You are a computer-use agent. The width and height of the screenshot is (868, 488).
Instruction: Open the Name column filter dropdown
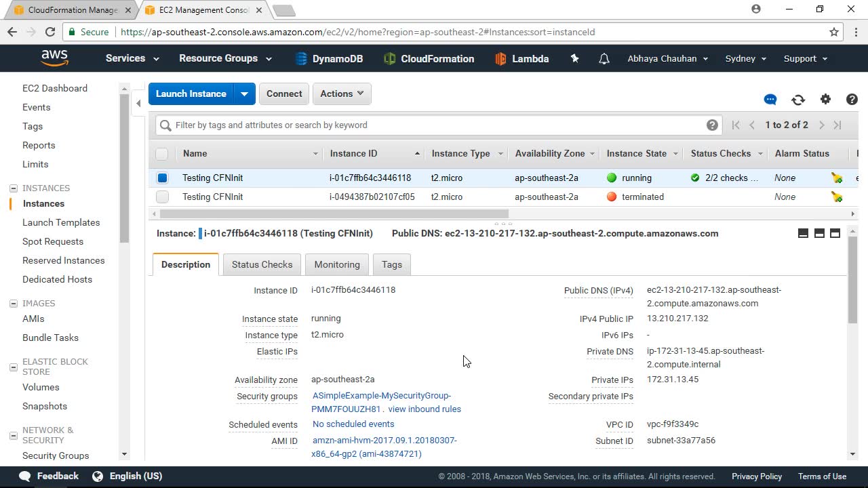tap(315, 154)
